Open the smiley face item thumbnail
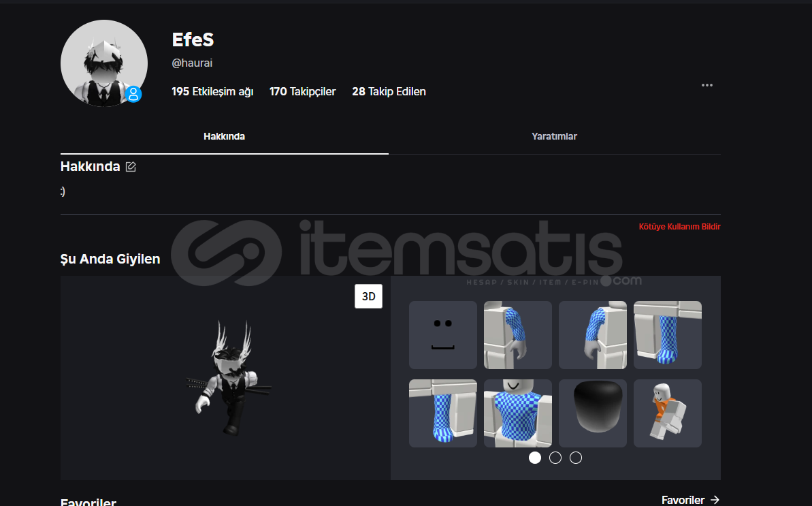This screenshot has width=812, height=506. tap(443, 335)
